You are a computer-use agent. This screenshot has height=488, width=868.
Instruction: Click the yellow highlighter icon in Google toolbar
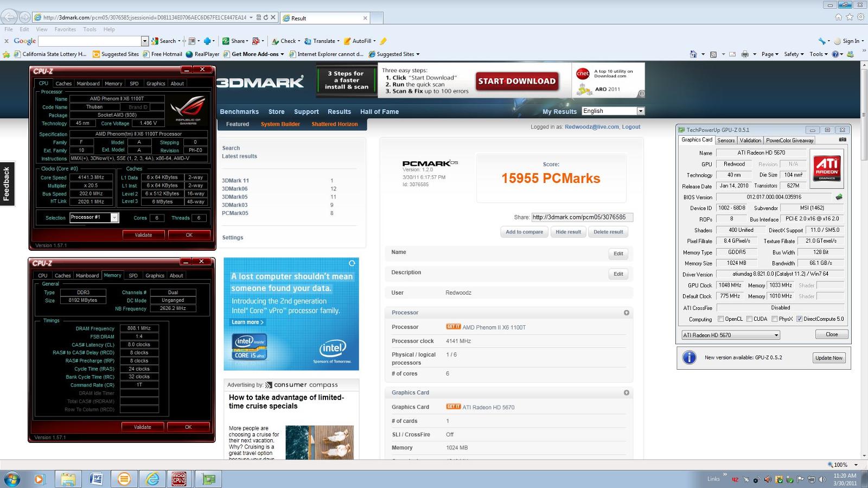383,41
